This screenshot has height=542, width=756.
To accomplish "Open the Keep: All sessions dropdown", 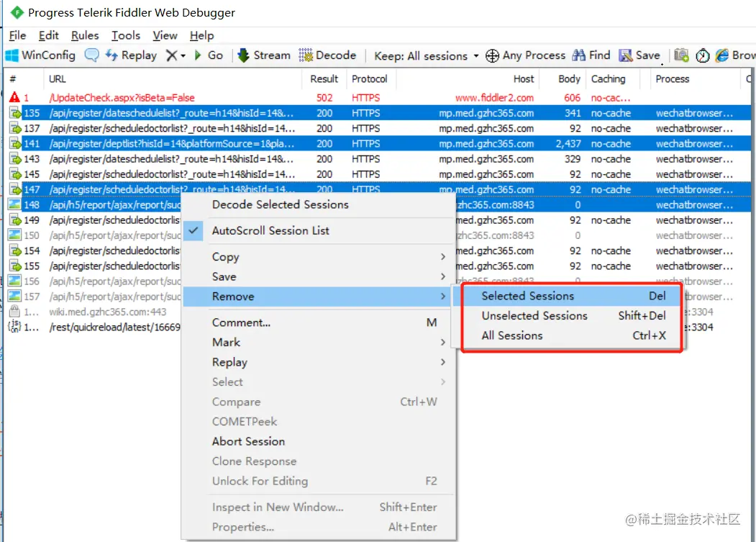I will [427, 56].
